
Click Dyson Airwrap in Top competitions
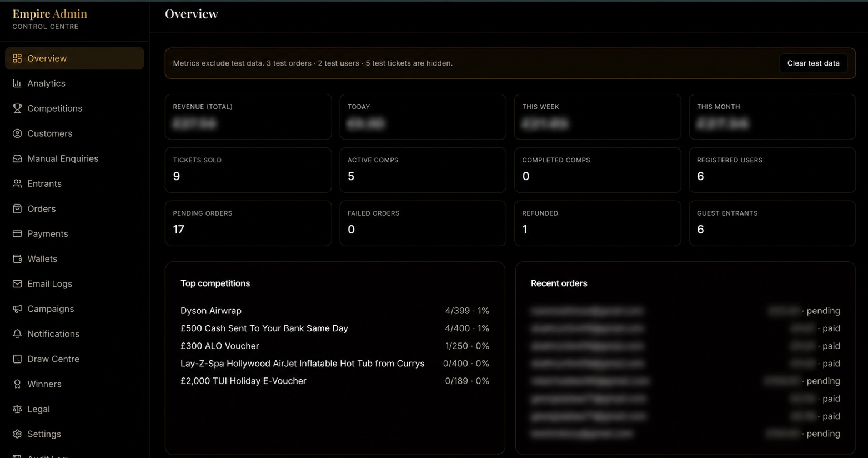211,311
